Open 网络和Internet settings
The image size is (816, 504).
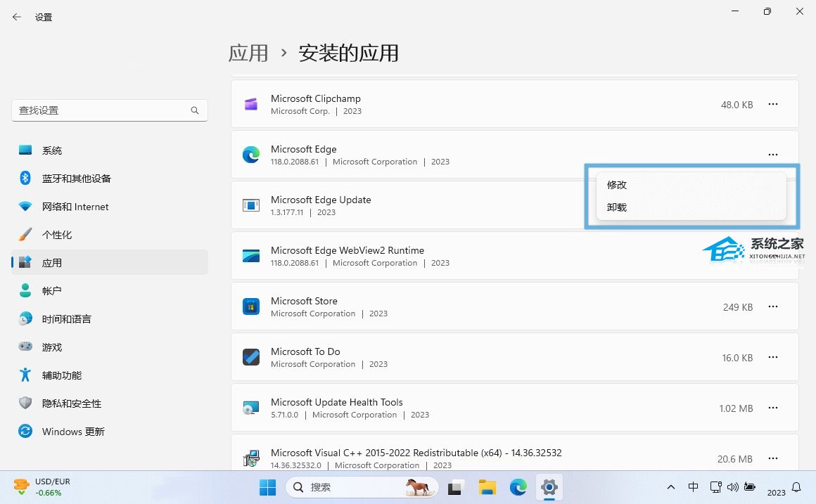(75, 206)
